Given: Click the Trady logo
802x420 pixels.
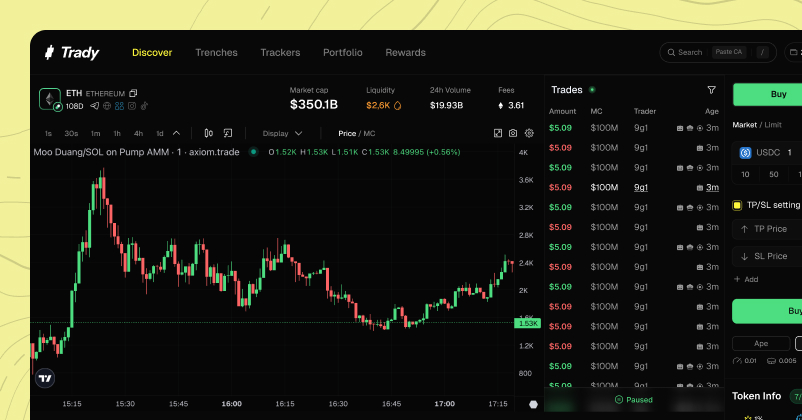Looking at the screenshot, I should 72,52.
